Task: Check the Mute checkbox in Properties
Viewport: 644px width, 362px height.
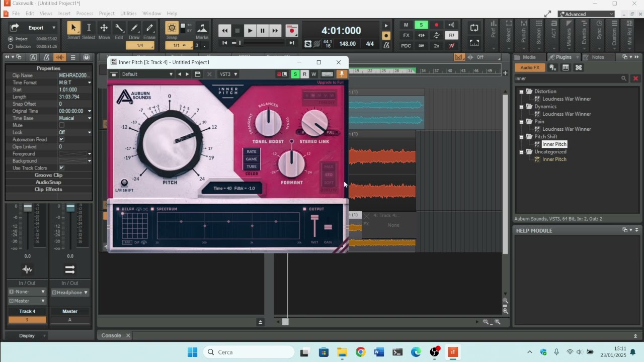Action: click(x=61, y=125)
